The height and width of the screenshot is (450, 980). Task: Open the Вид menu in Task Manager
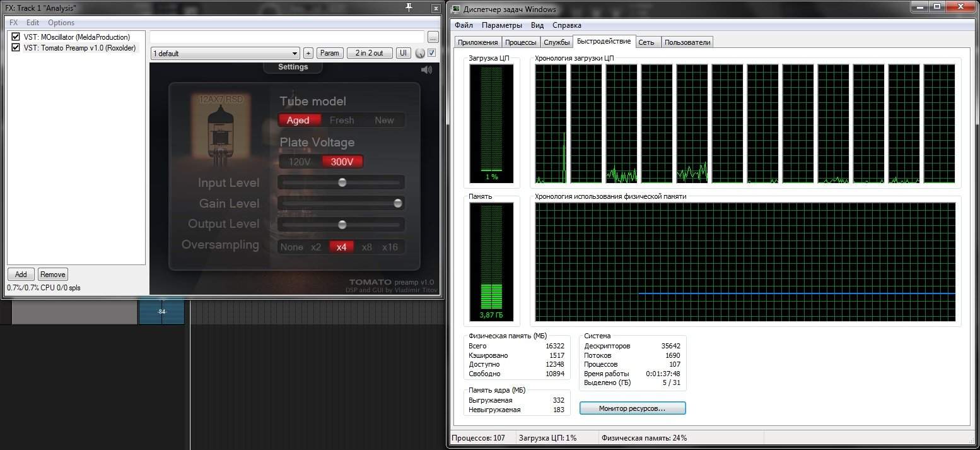click(x=537, y=25)
